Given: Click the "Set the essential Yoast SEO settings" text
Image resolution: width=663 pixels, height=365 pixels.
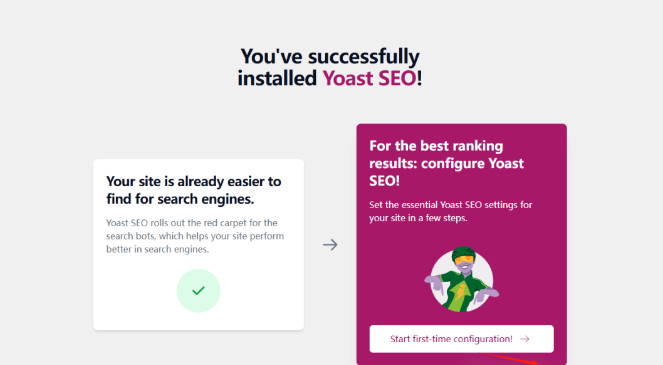Looking at the screenshot, I should 451,211.
